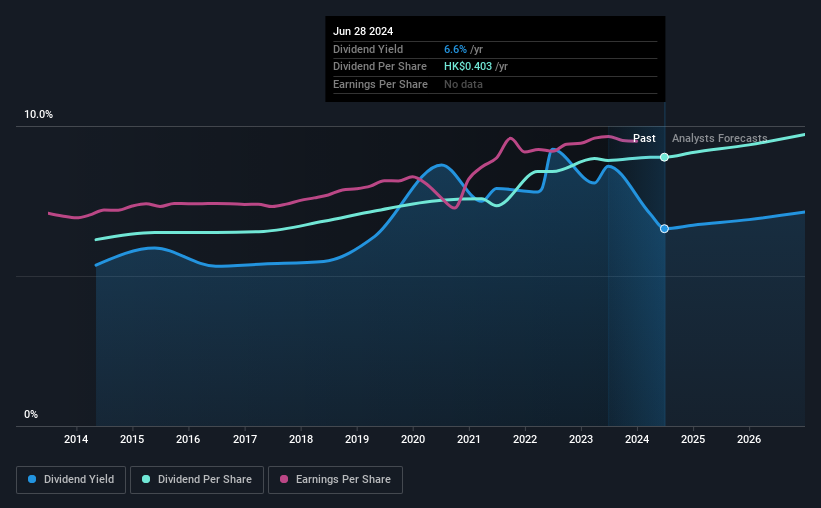Click the tooltip HK$0.403 value
The image size is (821, 508).
click(468, 67)
